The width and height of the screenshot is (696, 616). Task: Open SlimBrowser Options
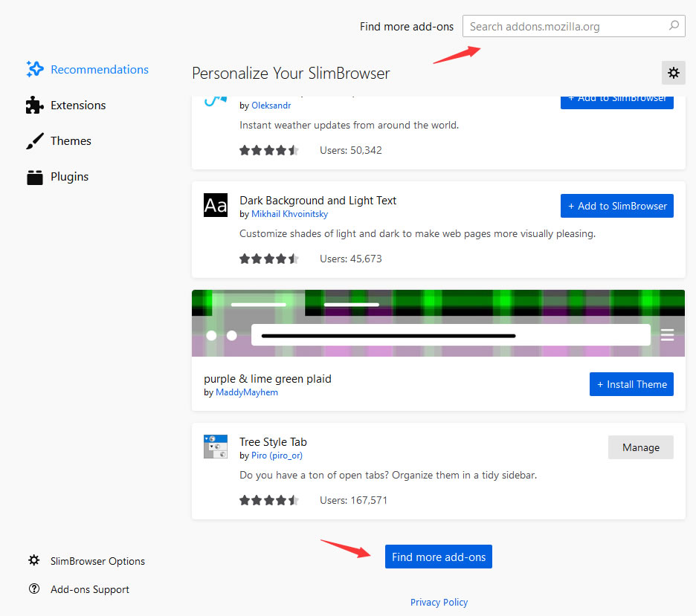coord(86,561)
